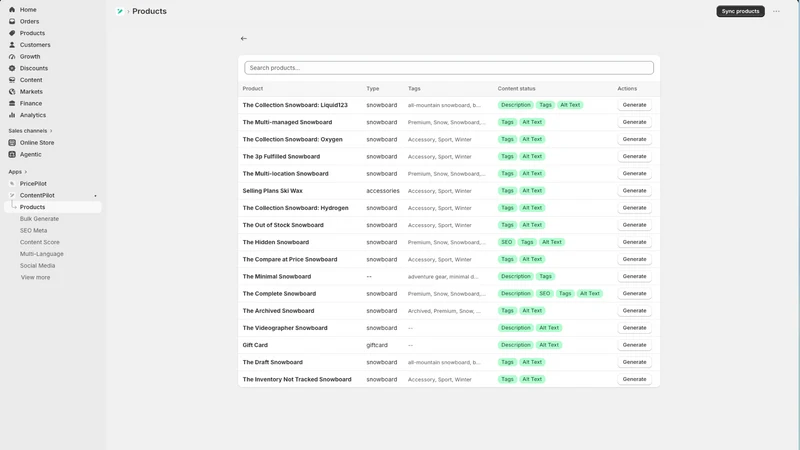This screenshot has height=450, width=800.
Task: Open the three-dot more actions menu
Action: coord(776,11)
